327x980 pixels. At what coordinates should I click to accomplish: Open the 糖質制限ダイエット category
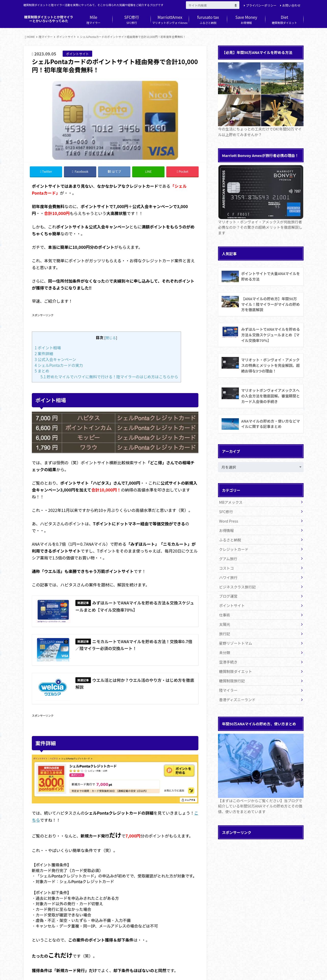pos(261,671)
